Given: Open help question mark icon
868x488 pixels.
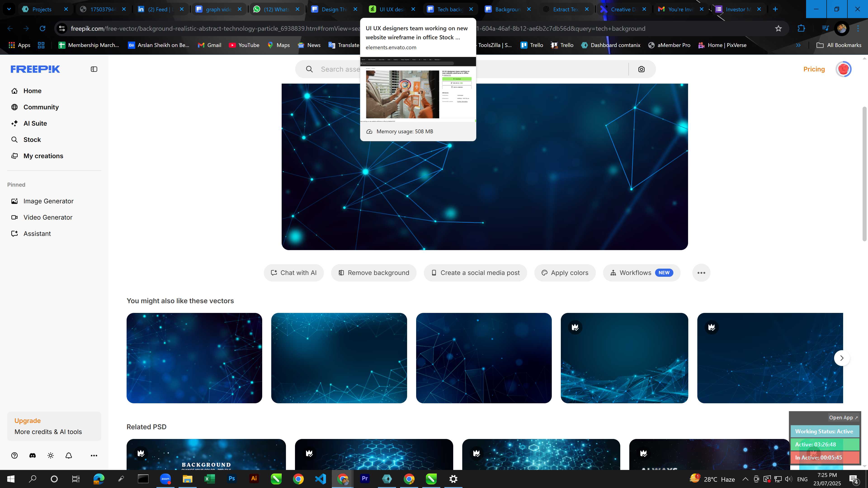Looking at the screenshot, I should [x=14, y=456].
